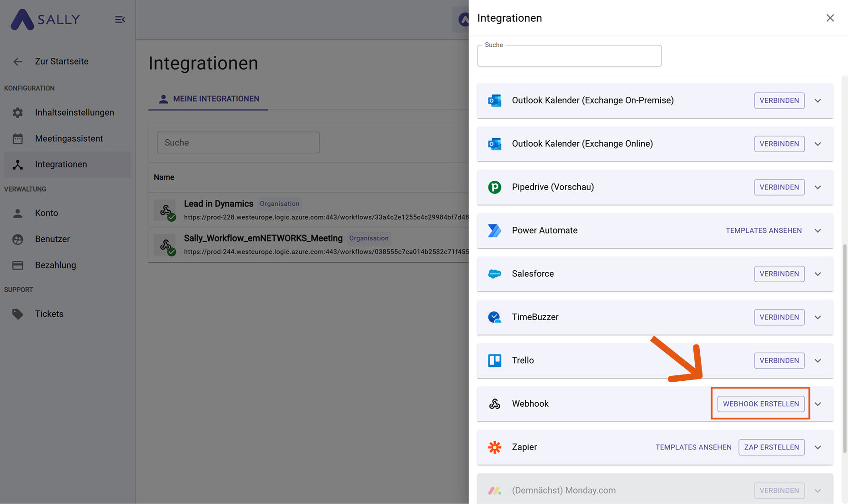Open the Meine Integrationen tab

(208, 99)
